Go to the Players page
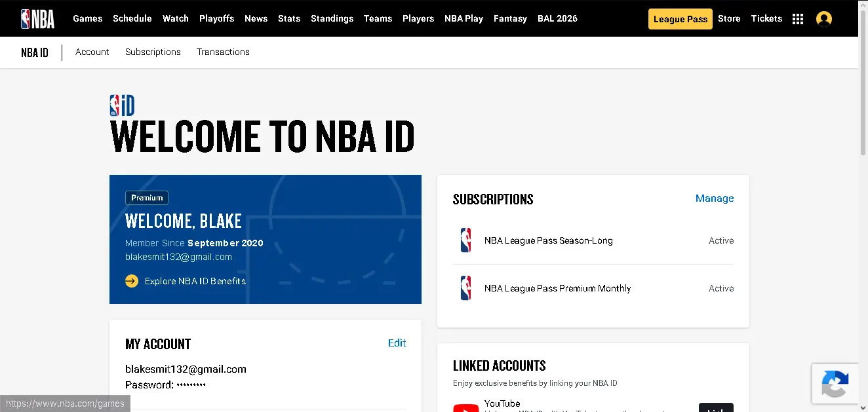 [418, 18]
